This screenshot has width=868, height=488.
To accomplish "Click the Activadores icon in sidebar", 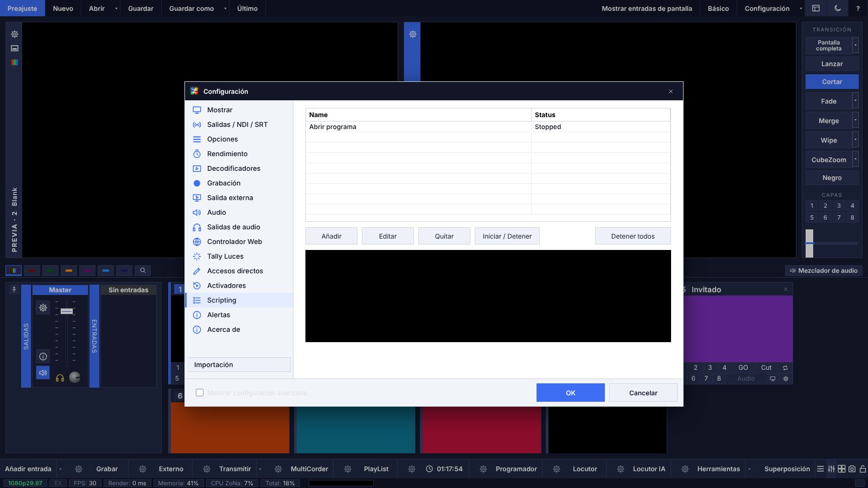I will [197, 286].
